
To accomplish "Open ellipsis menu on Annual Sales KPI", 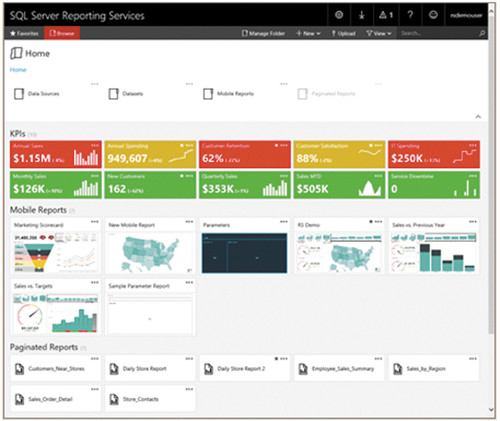I will click(x=95, y=145).
